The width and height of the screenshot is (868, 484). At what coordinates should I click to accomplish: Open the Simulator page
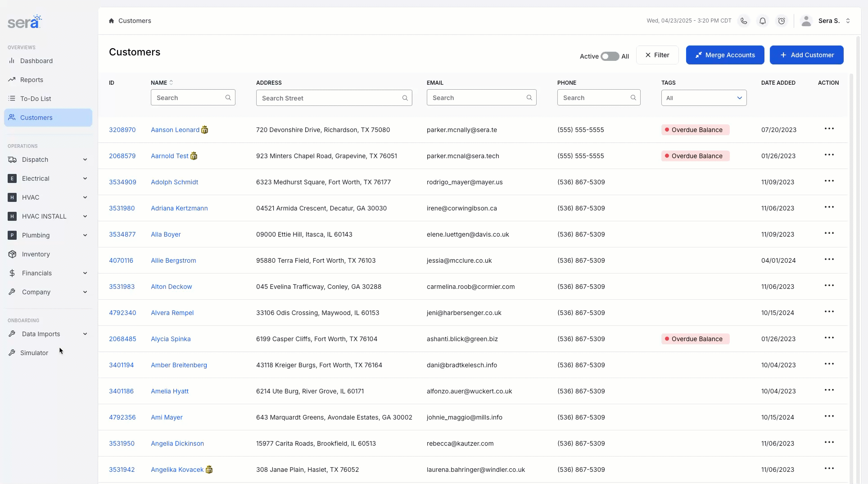coord(48,353)
